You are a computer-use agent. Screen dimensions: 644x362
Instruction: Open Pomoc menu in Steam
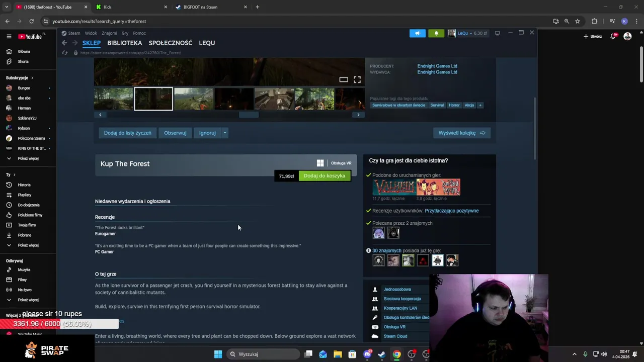[x=139, y=33]
